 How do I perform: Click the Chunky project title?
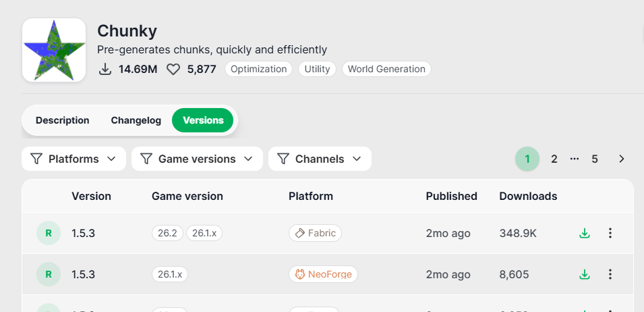point(127,31)
